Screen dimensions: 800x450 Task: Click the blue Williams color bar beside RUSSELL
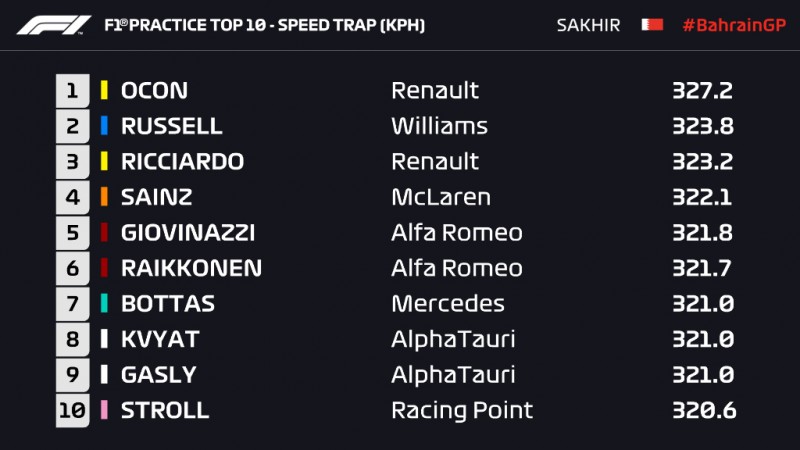tap(104, 126)
